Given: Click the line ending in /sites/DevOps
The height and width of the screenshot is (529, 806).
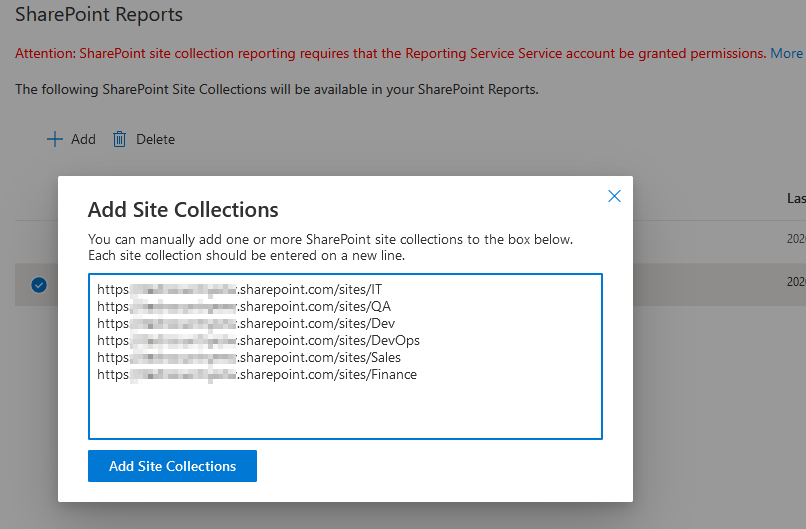Looking at the screenshot, I should pos(259,340).
